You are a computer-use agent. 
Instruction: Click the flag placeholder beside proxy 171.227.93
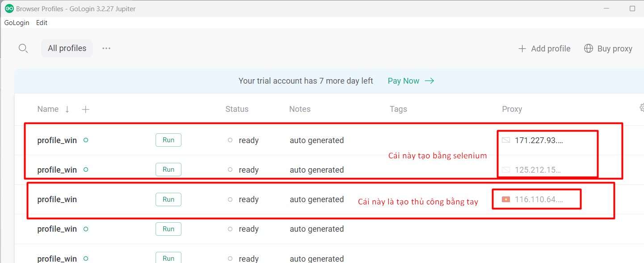coord(506,140)
